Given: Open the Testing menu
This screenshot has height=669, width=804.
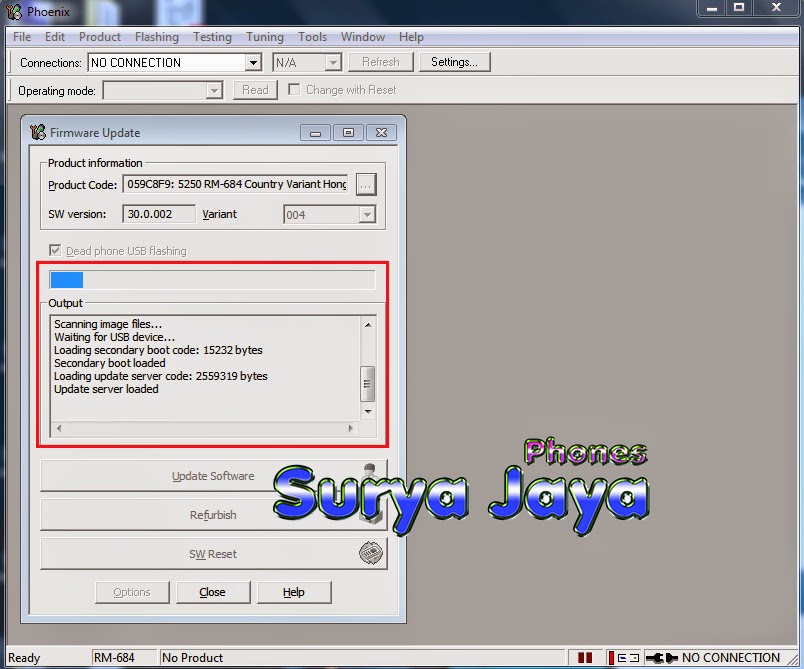Looking at the screenshot, I should point(212,37).
